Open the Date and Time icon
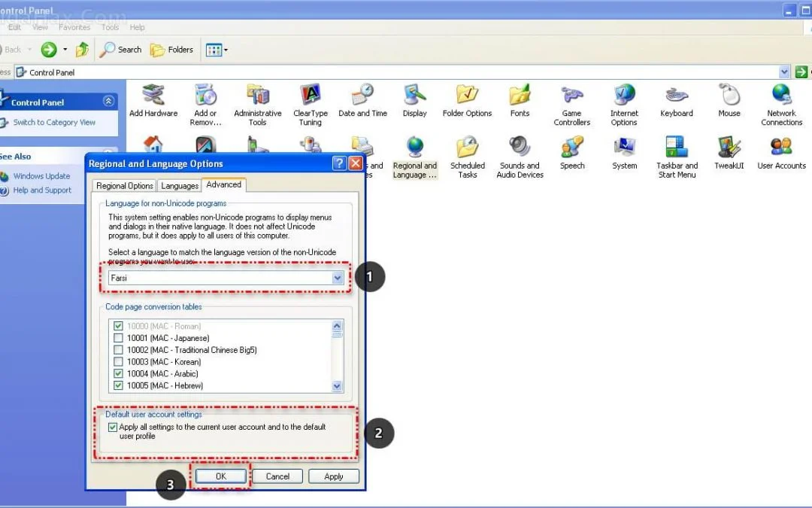The width and height of the screenshot is (812, 508). [362, 96]
